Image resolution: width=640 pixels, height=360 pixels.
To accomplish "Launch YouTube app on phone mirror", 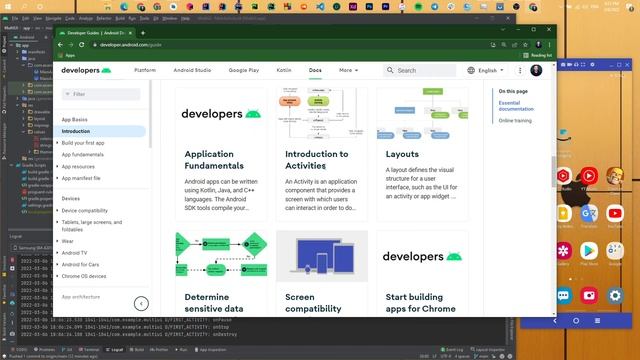I will (615, 213).
